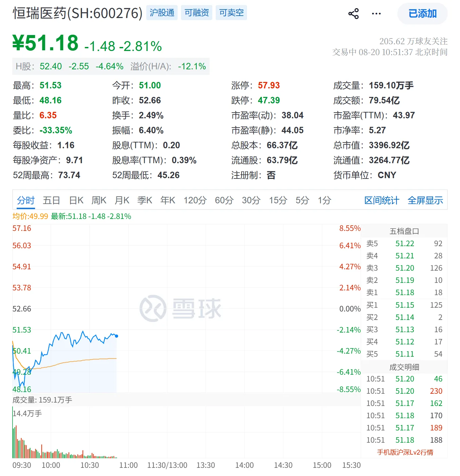Click the 昨收 value 52.66
This screenshot has height=476, width=460.
[x=150, y=100]
